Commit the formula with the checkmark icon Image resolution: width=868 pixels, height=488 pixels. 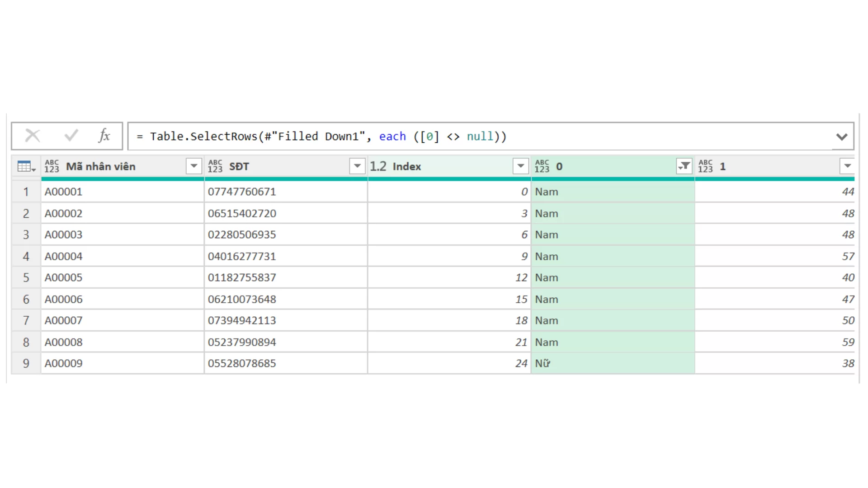pos(70,136)
